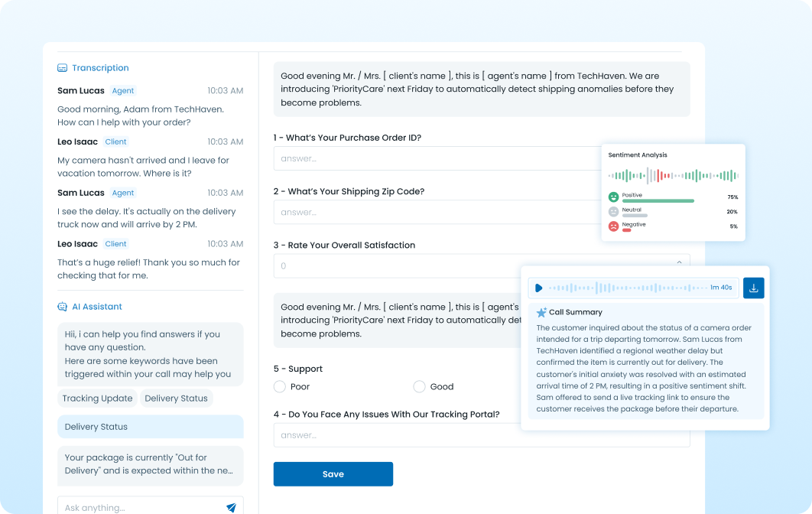Screen dimensions: 812x514
Task: Click the Neutral sentiment face icon
Action: point(613,212)
